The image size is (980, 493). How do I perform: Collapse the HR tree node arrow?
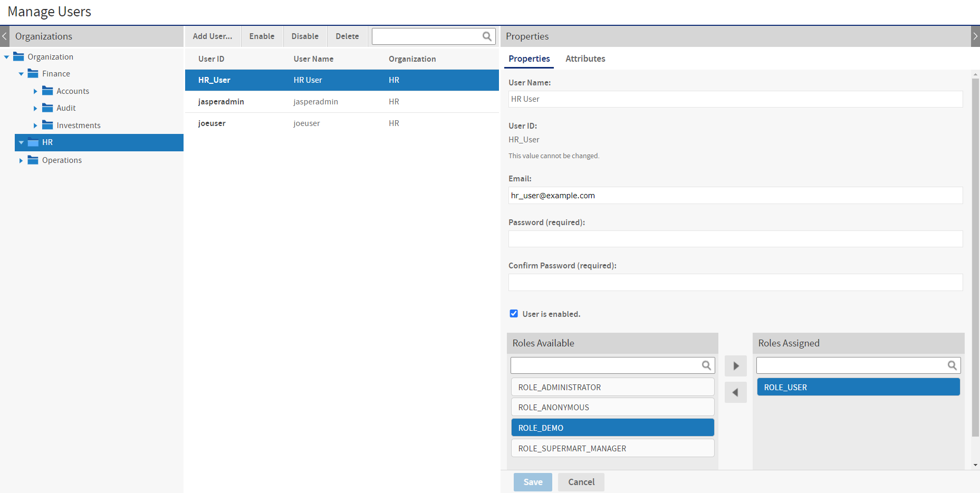(x=21, y=142)
